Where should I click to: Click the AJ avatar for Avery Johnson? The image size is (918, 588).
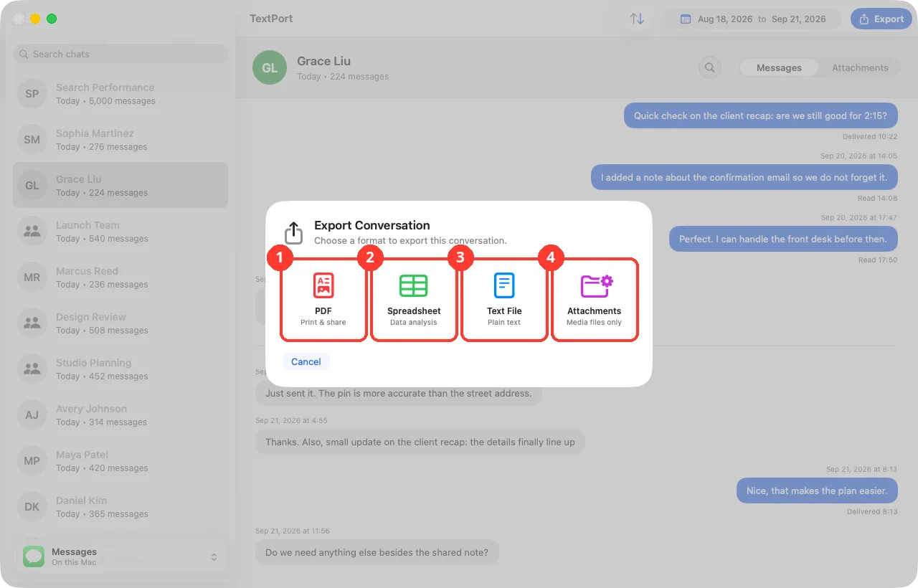[32, 415]
